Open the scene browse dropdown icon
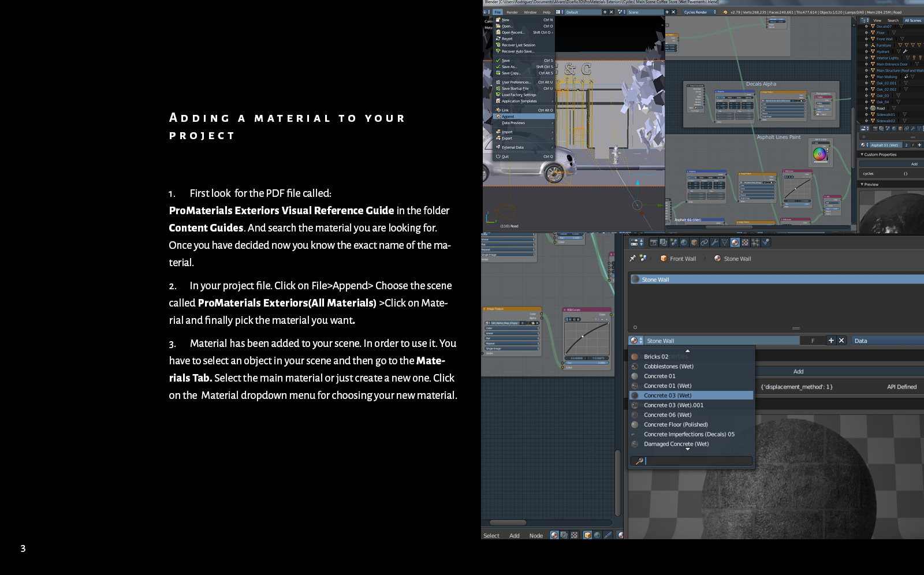Viewport: 924px width, 575px height. point(621,12)
